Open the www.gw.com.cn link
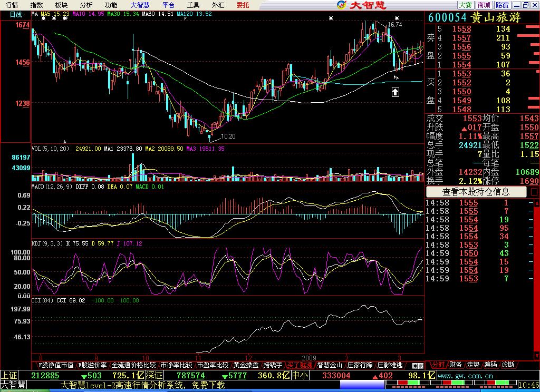This screenshot has width=540, height=392. tap(465, 376)
